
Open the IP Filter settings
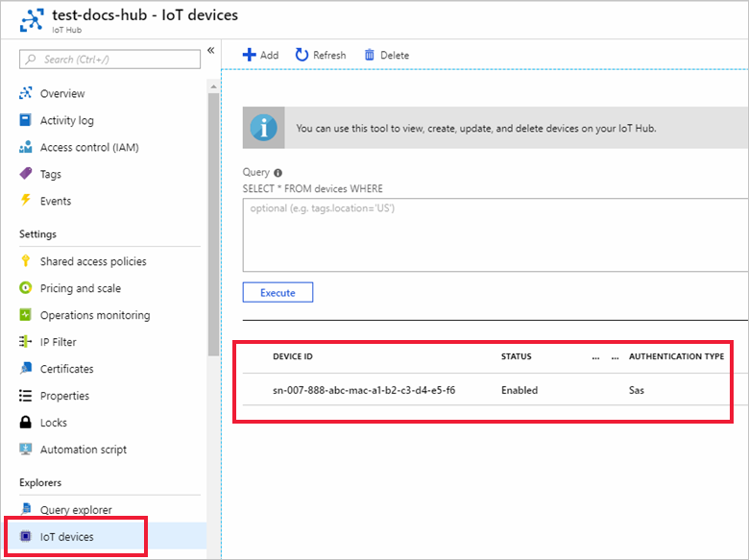coord(59,342)
